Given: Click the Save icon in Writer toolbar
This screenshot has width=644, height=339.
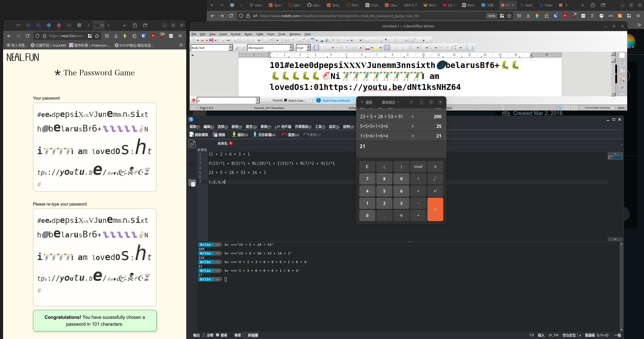Looking at the screenshot, I should [211, 40].
